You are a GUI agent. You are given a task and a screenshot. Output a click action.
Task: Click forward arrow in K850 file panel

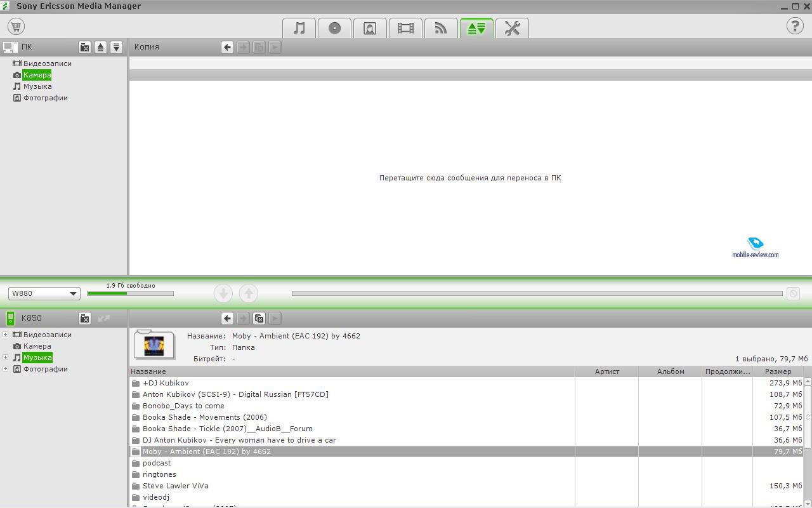pos(243,318)
